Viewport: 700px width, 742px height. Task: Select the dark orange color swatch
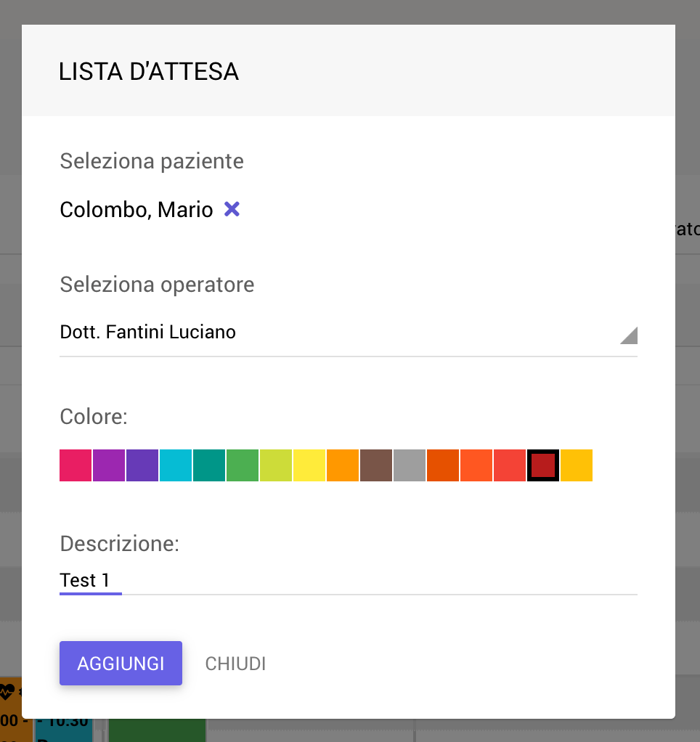tap(443, 465)
